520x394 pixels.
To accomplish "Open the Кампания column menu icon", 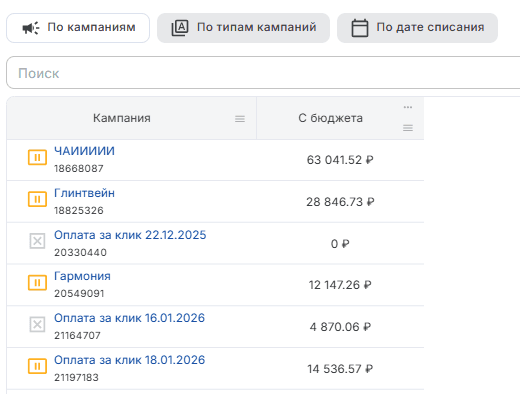I will [x=240, y=119].
